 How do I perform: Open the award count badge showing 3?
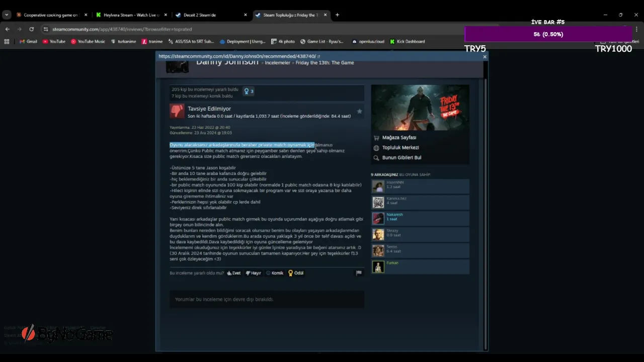coord(249,91)
